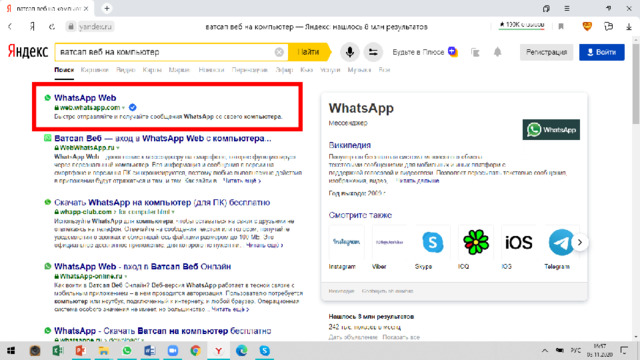Viewport: 640px width, 360px height.
Task: Open Zoom from the taskbar
Action: pos(173,351)
